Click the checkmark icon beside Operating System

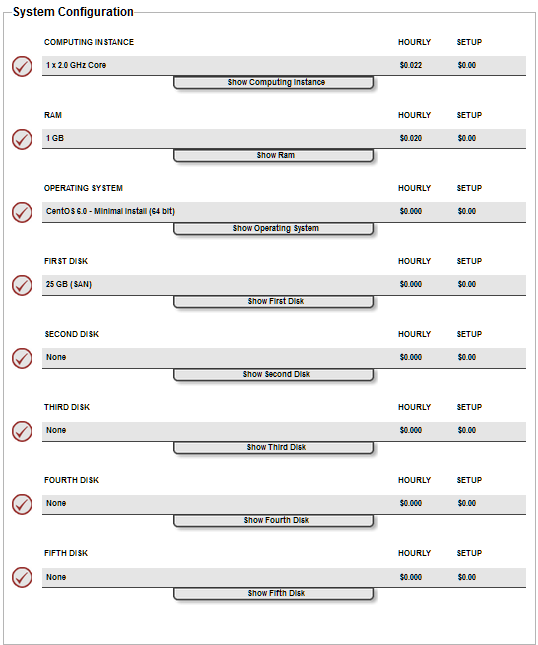point(22,212)
